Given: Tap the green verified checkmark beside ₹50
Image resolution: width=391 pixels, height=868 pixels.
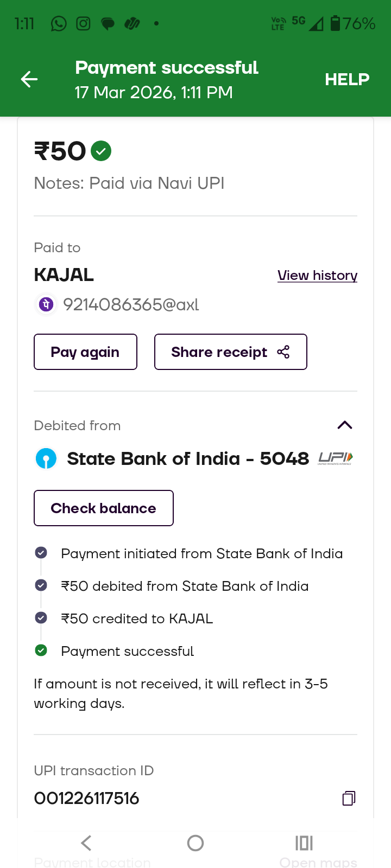Looking at the screenshot, I should (101, 151).
